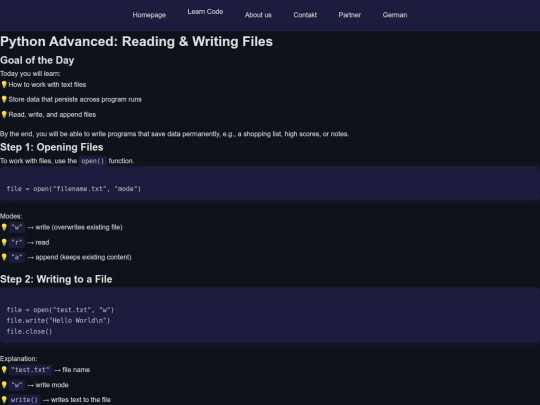
Task: Go to the About us page
Action: coord(258,15)
